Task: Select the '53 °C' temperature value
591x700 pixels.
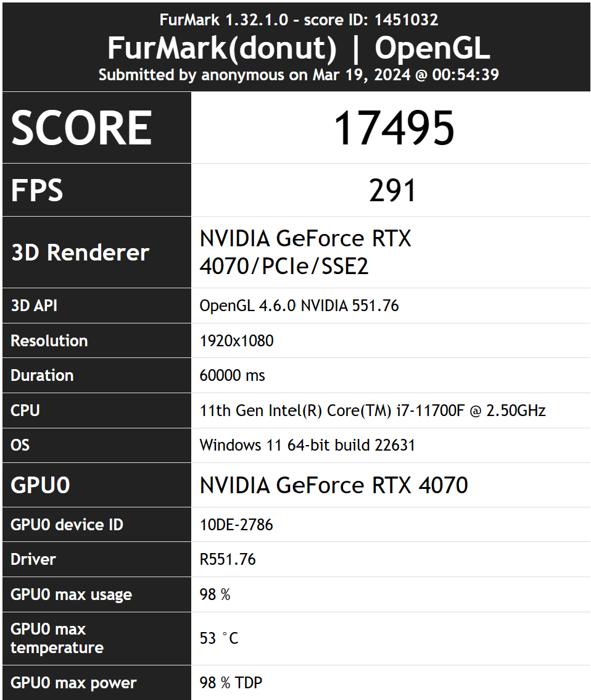Action: coord(218,638)
